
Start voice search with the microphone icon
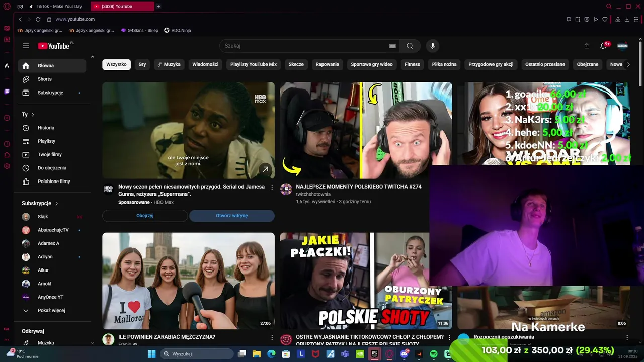point(432,46)
